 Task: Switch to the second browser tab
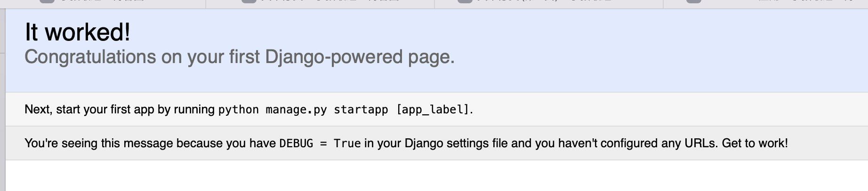pos(320,4)
